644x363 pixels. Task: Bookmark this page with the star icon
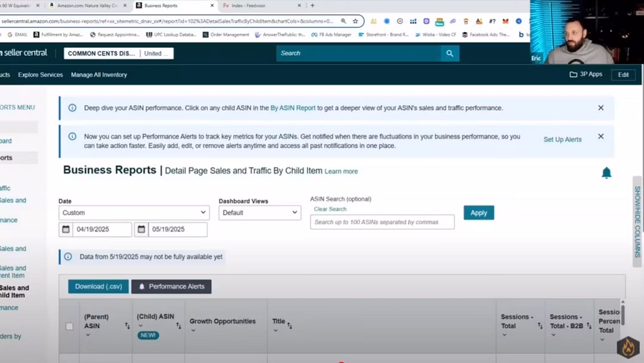pos(355,21)
